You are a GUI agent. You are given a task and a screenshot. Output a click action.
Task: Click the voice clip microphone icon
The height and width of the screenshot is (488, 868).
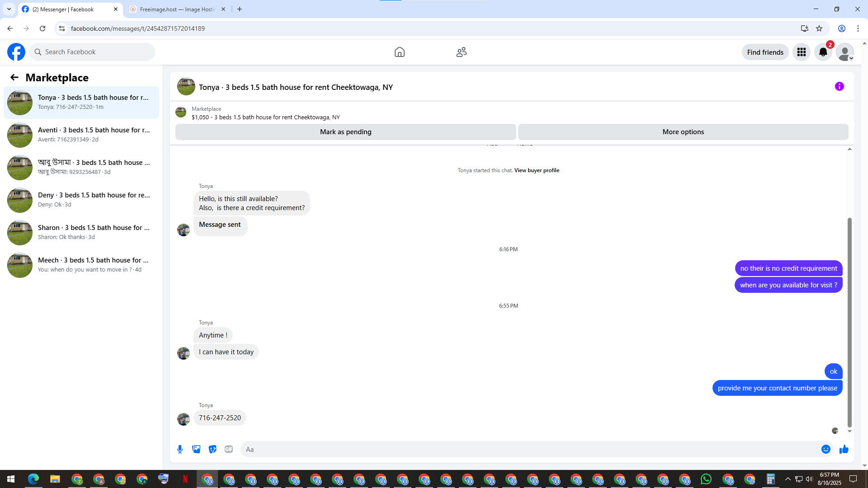point(180,449)
